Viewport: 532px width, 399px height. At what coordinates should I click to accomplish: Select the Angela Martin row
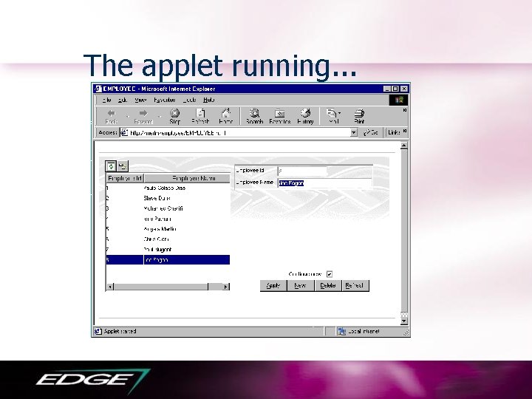pos(168,229)
